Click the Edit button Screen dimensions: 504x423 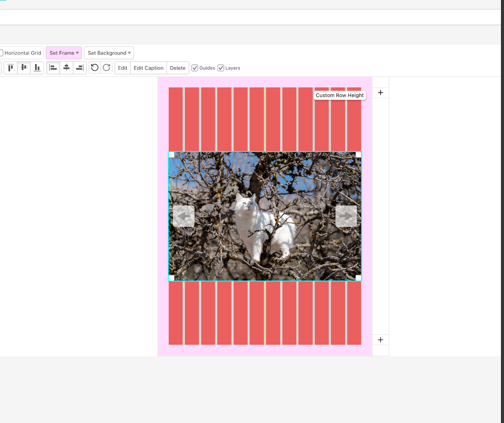tap(122, 68)
